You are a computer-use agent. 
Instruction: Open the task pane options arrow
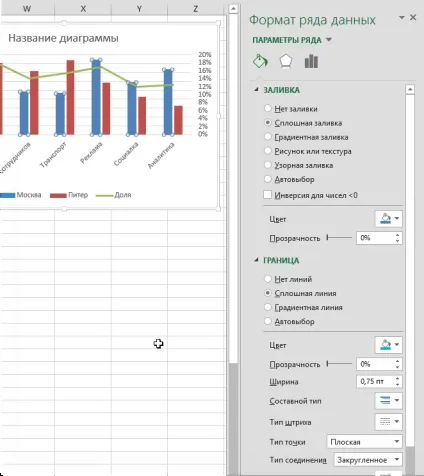point(402,17)
